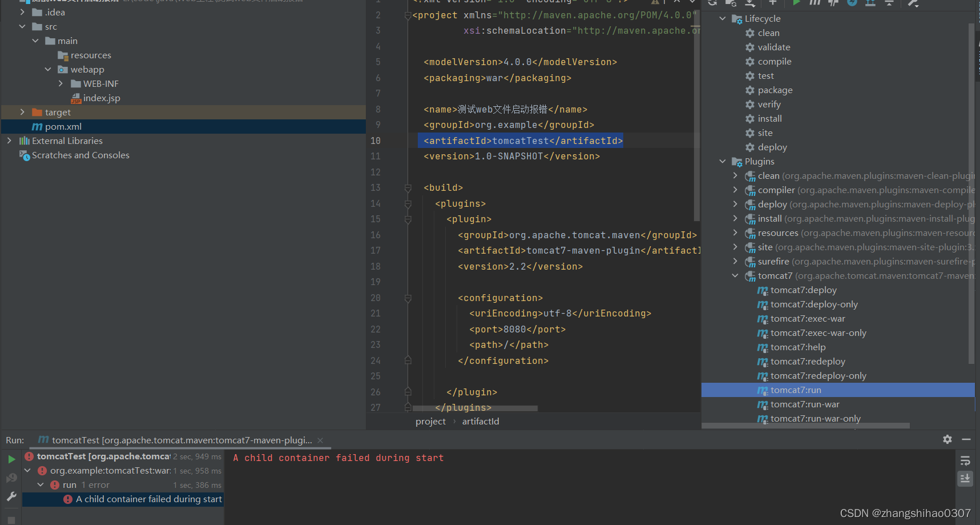Select the verify lifecycle phase
The height and width of the screenshot is (525, 980).
click(x=769, y=105)
